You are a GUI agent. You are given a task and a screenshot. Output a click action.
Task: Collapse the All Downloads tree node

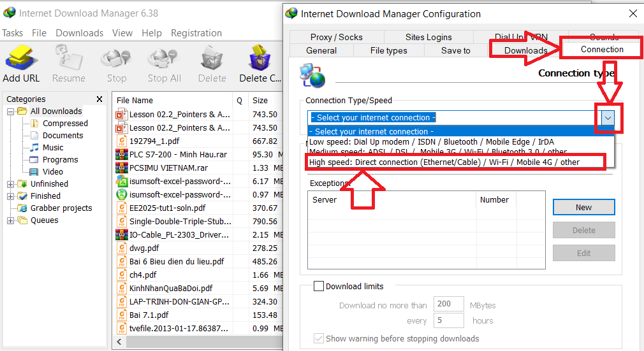tap(10, 111)
